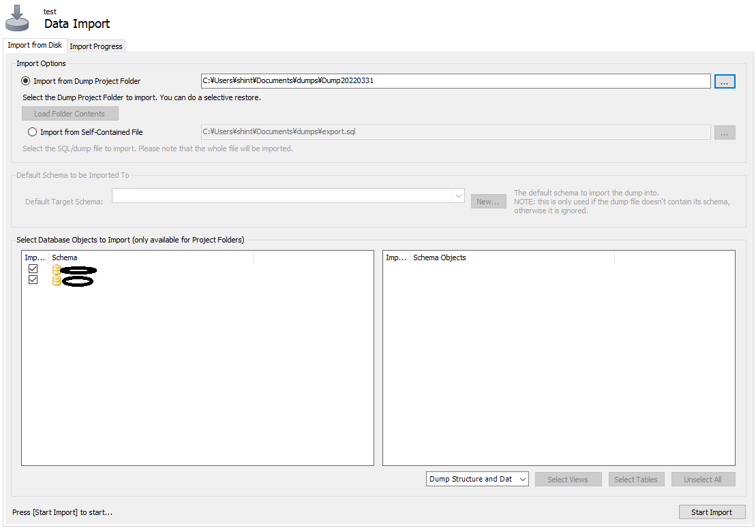The image size is (756, 532).
Task: Click the Schema Objects column header
Action: (512, 257)
